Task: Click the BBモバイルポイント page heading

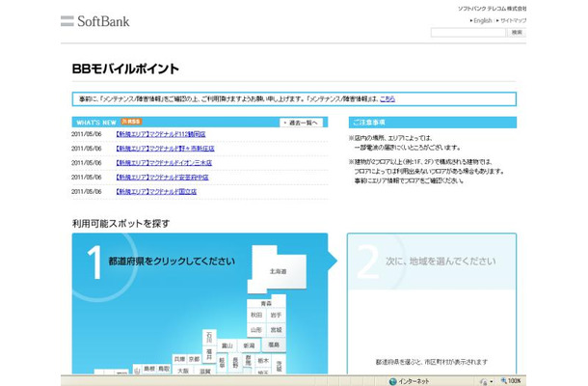Action: point(125,69)
